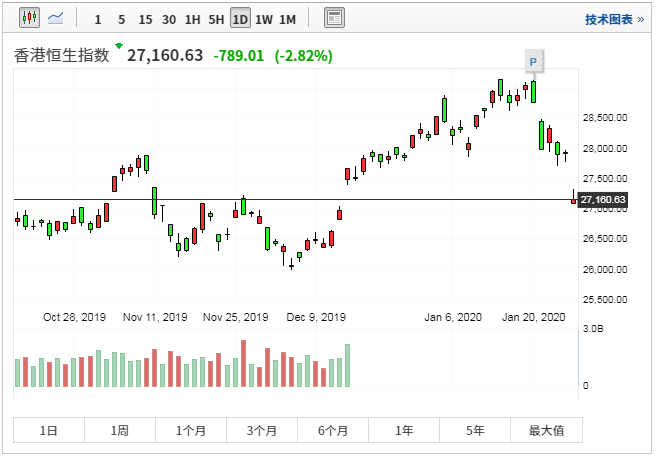The width and height of the screenshot is (660, 456).
Task: Switch to the area chart icon
Action: click(x=55, y=19)
